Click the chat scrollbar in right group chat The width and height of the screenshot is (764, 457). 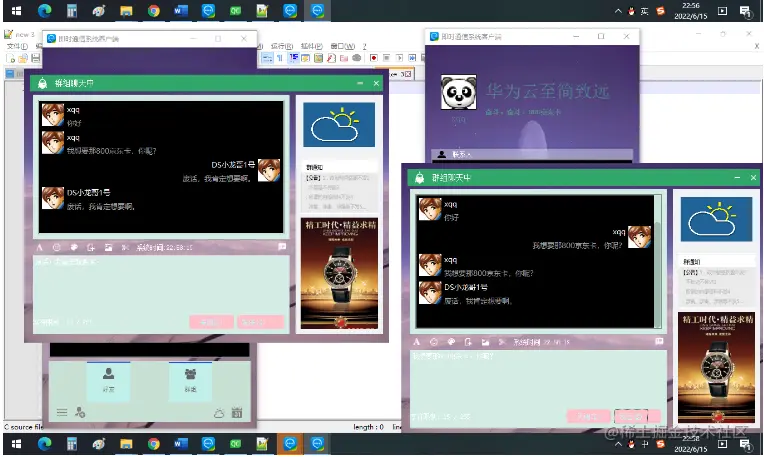[x=657, y=261]
